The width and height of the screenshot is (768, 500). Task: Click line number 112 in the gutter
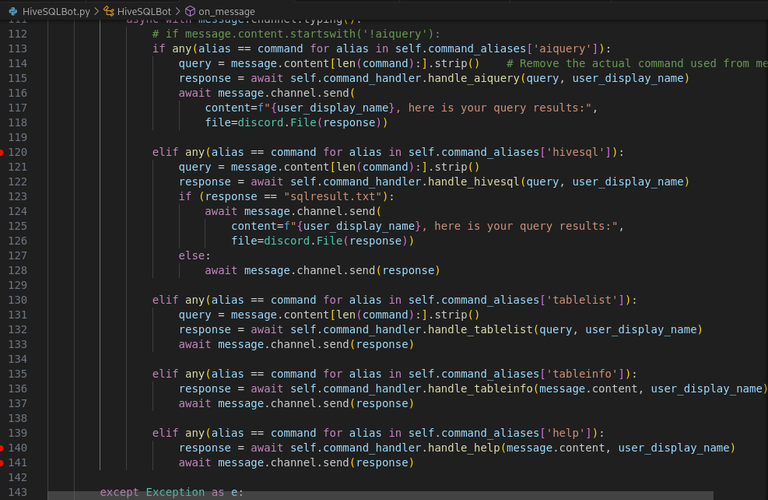(18, 34)
